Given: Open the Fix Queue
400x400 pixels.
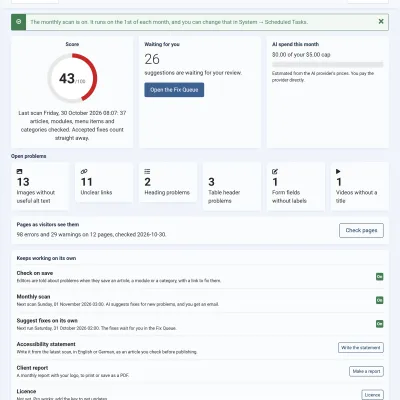Looking at the screenshot, I should pos(174,90).
